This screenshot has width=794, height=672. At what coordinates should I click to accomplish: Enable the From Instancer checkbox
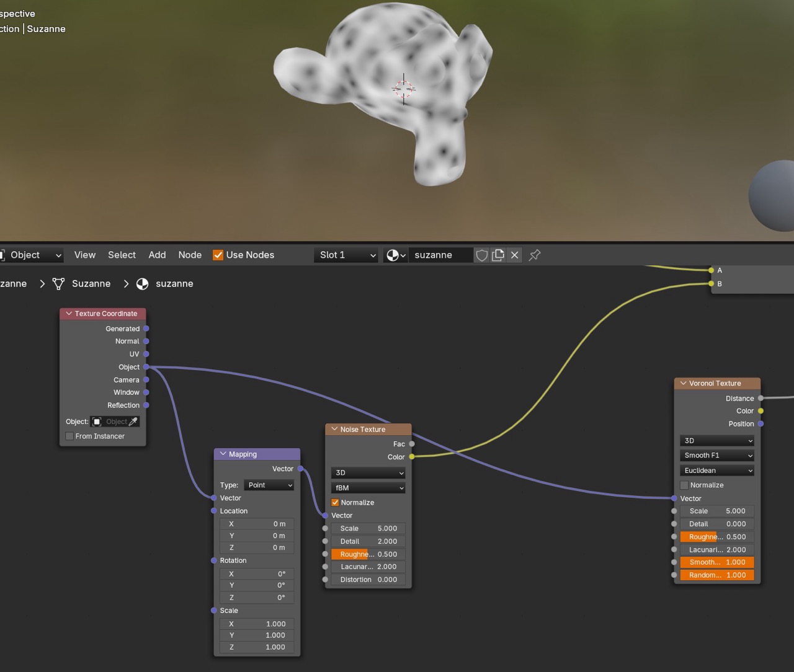click(69, 436)
